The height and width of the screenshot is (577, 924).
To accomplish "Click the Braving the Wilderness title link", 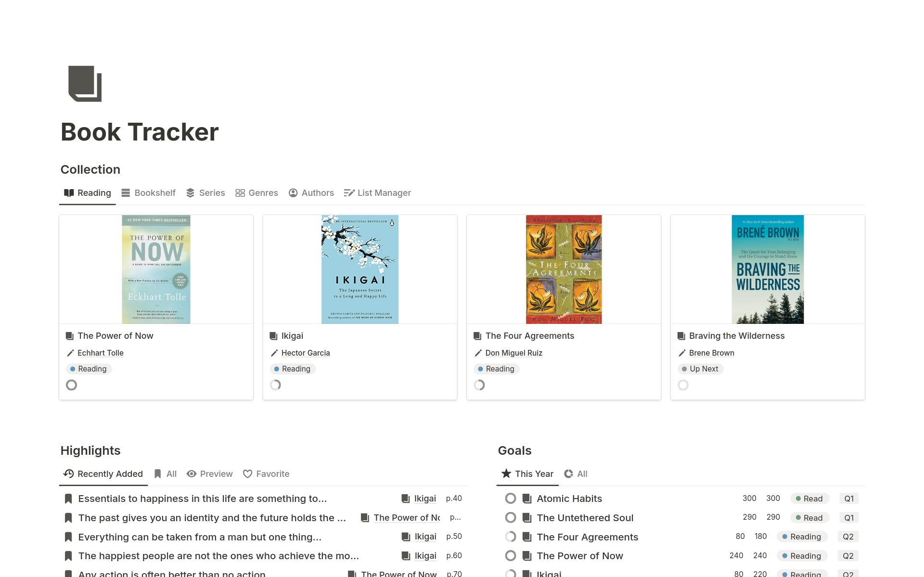I will point(737,335).
